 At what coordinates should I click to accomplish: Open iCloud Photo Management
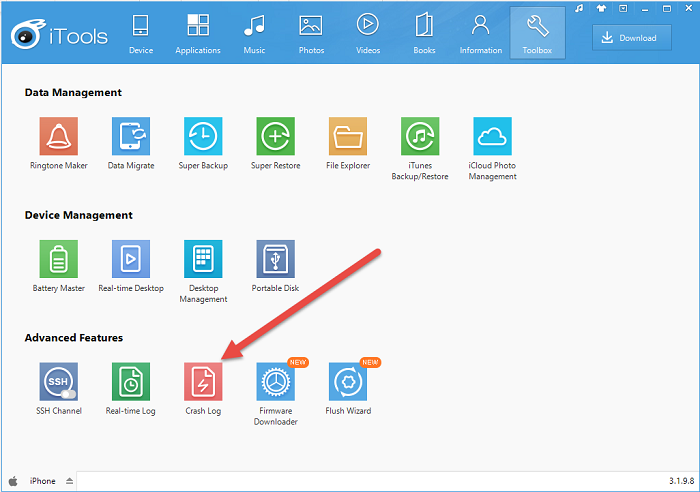tap(492, 136)
